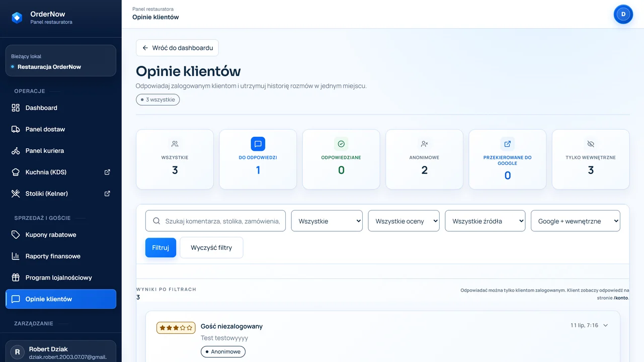Open the Bieżący lokal restaurant selector
Screen dimensions: 644x362
pyautogui.click(x=61, y=61)
